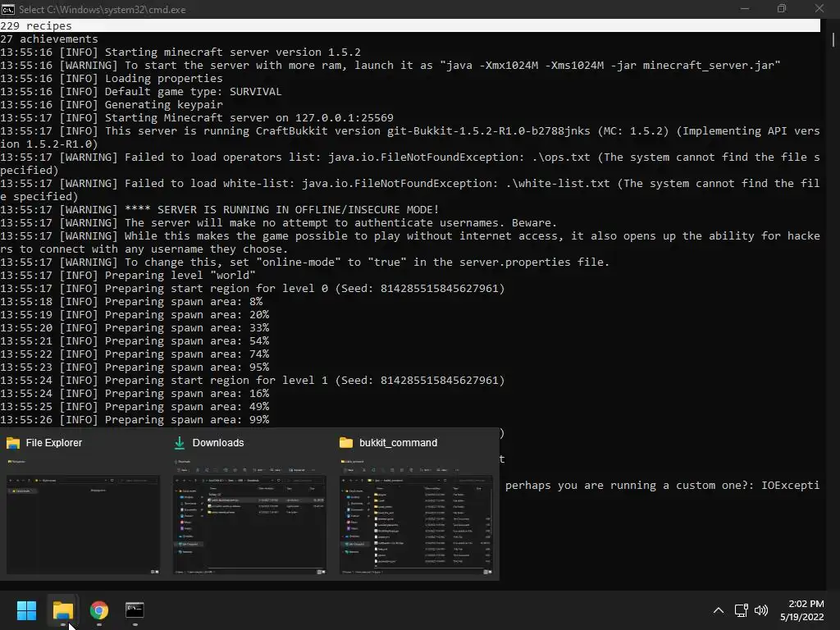Click 'Preparing start region for level 1' line
Viewport: 840px width, 630px height.
(253, 381)
